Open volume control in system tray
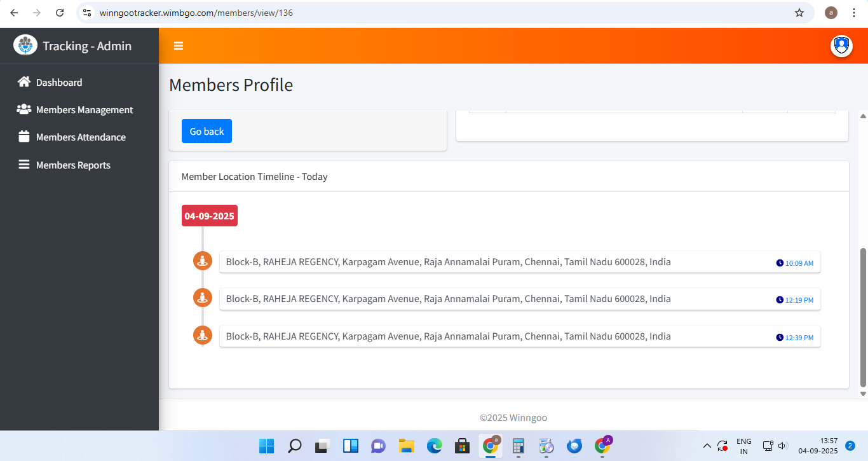The width and height of the screenshot is (868, 461). [783, 446]
